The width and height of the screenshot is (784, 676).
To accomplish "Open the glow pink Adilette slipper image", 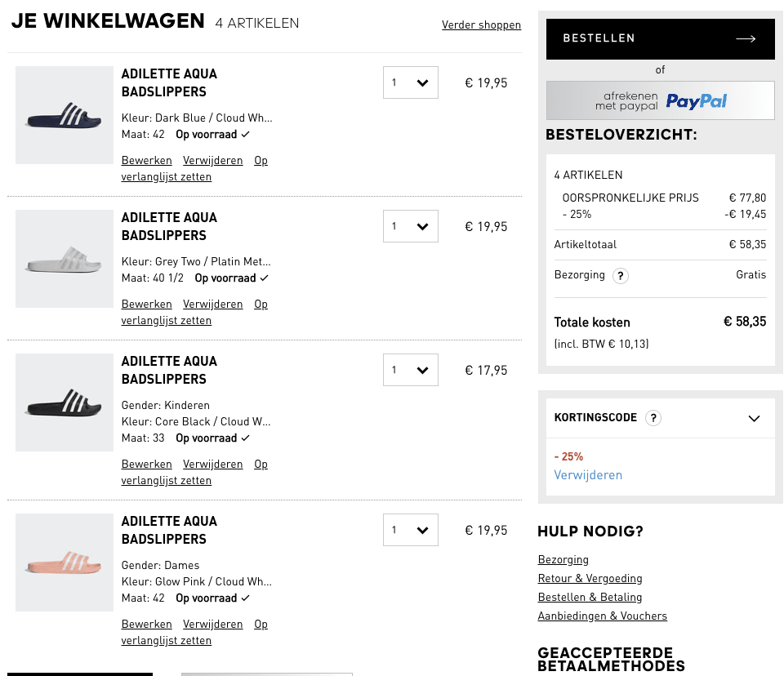I will [65, 563].
